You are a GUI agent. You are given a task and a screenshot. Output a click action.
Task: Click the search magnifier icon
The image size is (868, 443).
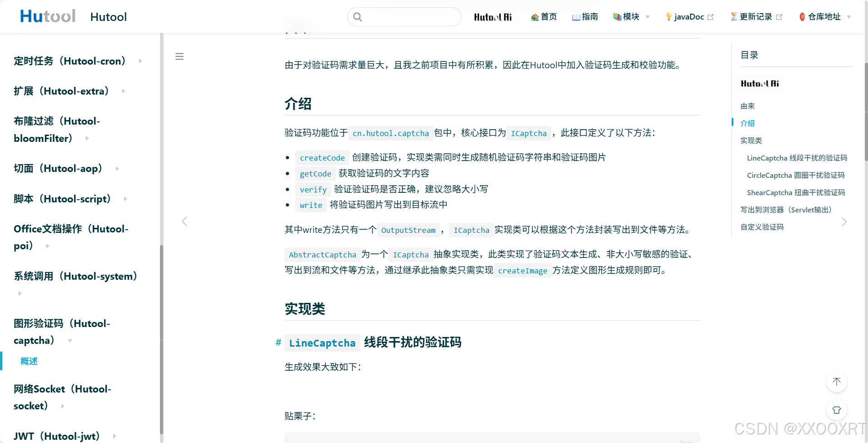358,17
